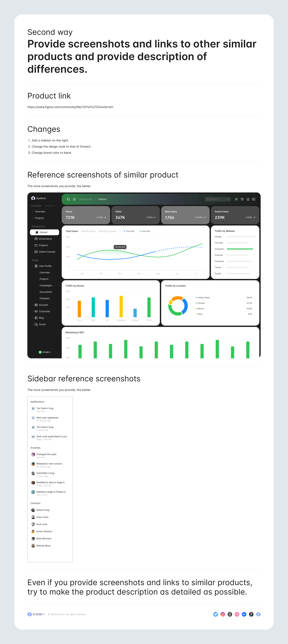Switch to the Recently tab in sidebar
The image size is (288, 644).
(x=50, y=206)
